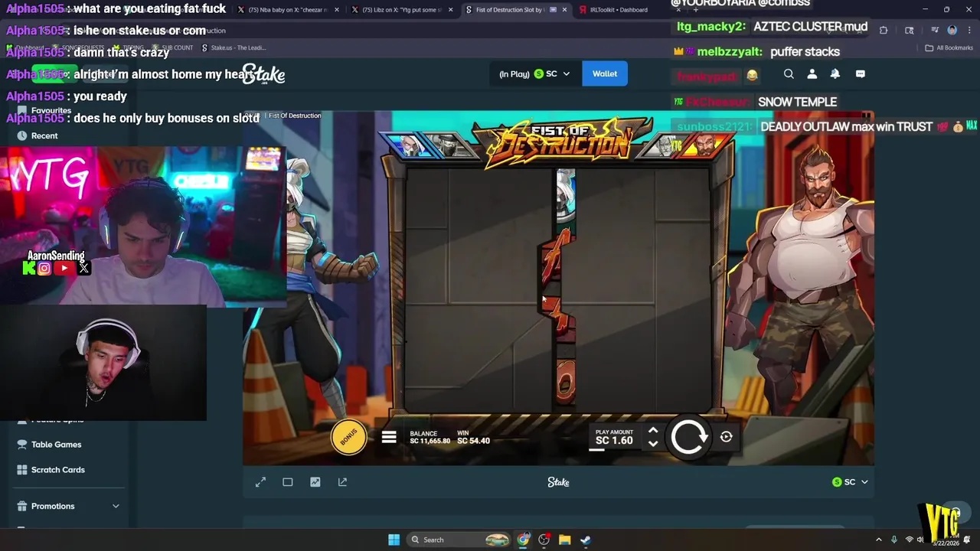This screenshot has height=551, width=980.
Task: Open the live stats chart icon
Action: tap(315, 482)
